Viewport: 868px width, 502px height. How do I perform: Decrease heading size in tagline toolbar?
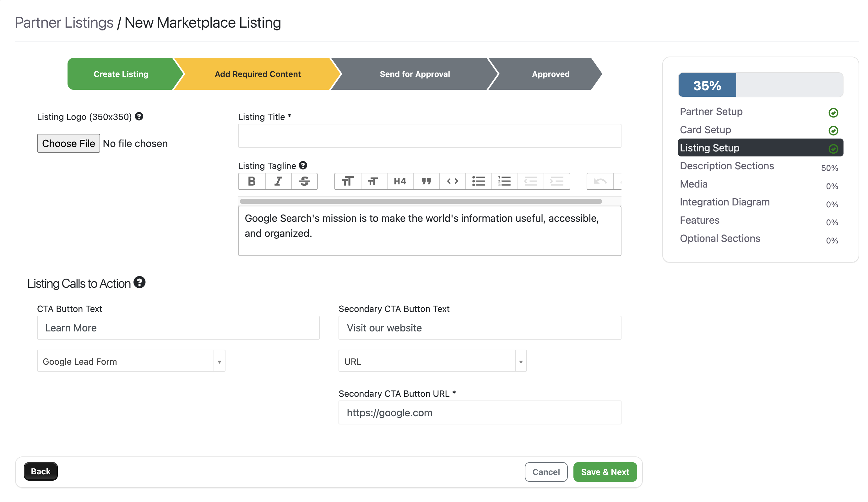(374, 181)
